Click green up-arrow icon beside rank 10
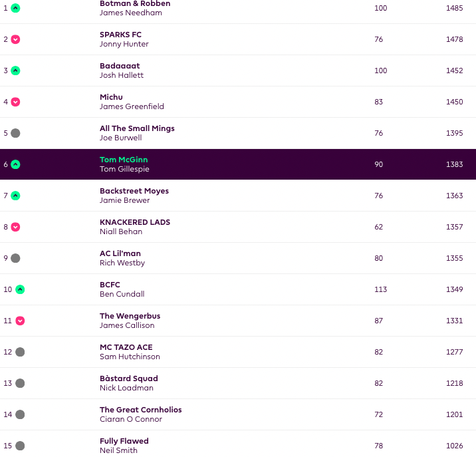The height and width of the screenshot is (457, 476). click(x=20, y=289)
